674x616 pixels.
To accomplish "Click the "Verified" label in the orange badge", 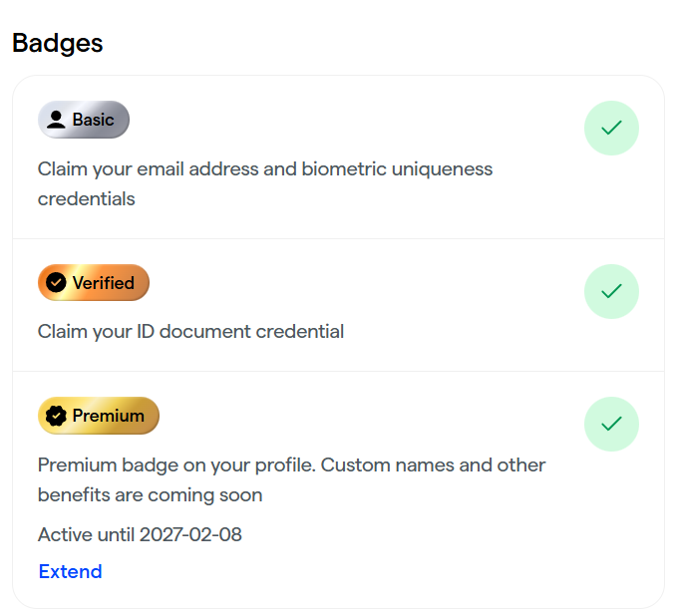I will click(103, 283).
